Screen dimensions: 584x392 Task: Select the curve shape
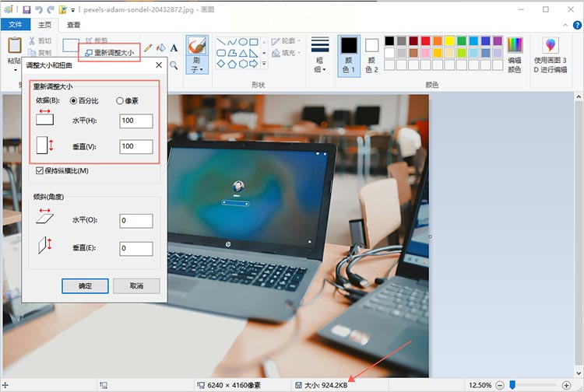(x=232, y=42)
